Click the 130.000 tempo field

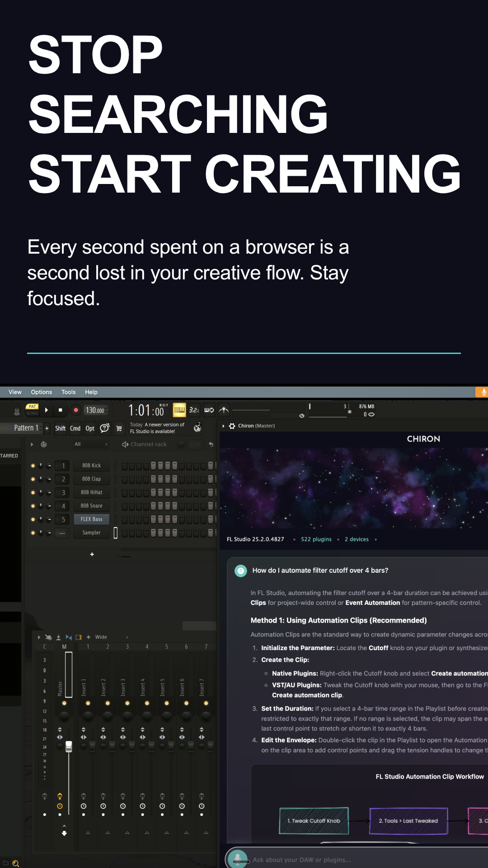[95, 410]
